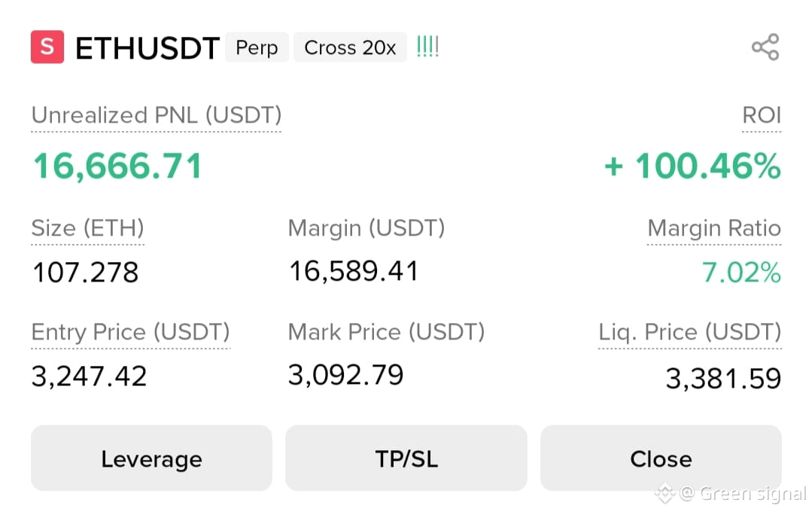Tap the ROI label for info
Image resolution: width=812 pixels, height=512 pixels.
[762, 115]
